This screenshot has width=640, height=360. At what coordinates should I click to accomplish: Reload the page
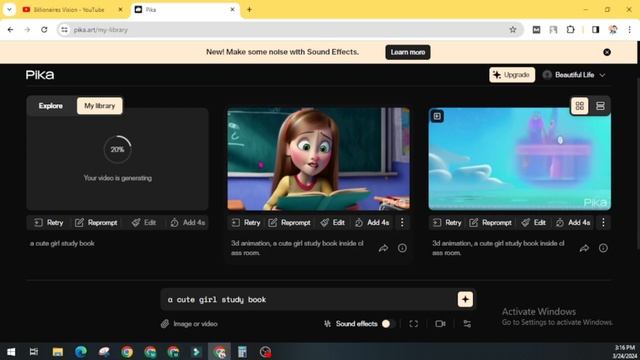pos(44,29)
